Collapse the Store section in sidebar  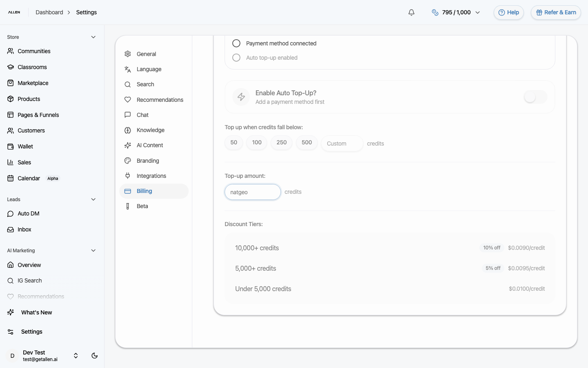93,37
